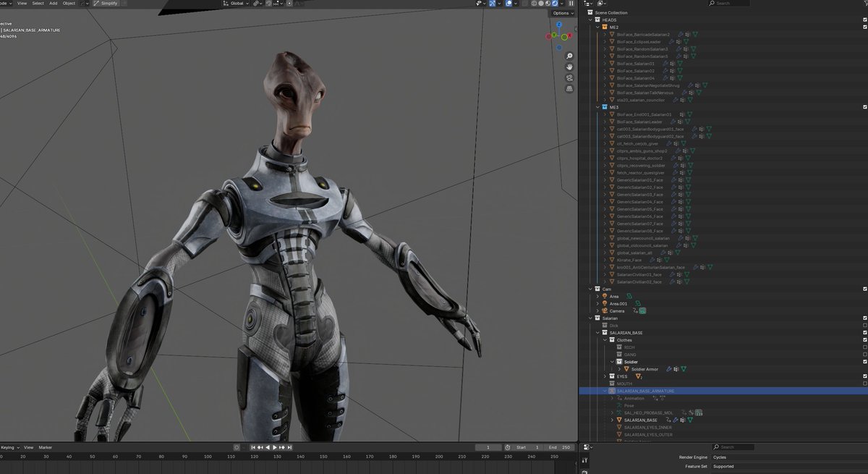Pause viewport render button

[571, 3]
